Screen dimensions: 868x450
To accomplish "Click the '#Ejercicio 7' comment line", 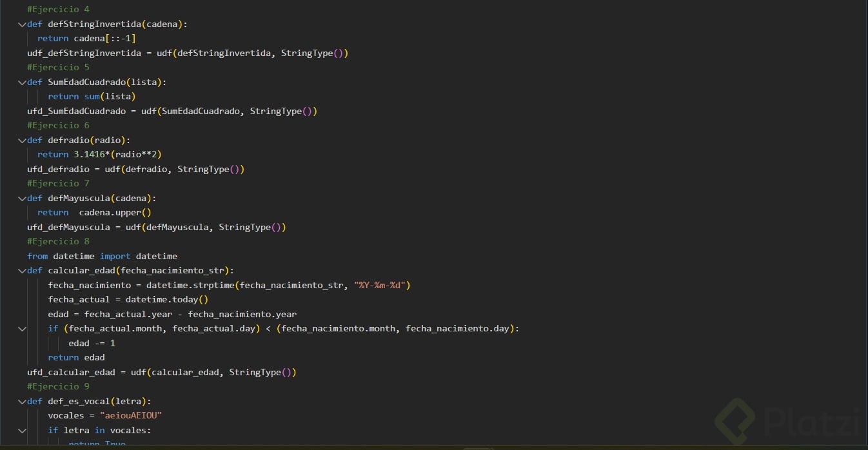I will (x=58, y=184).
